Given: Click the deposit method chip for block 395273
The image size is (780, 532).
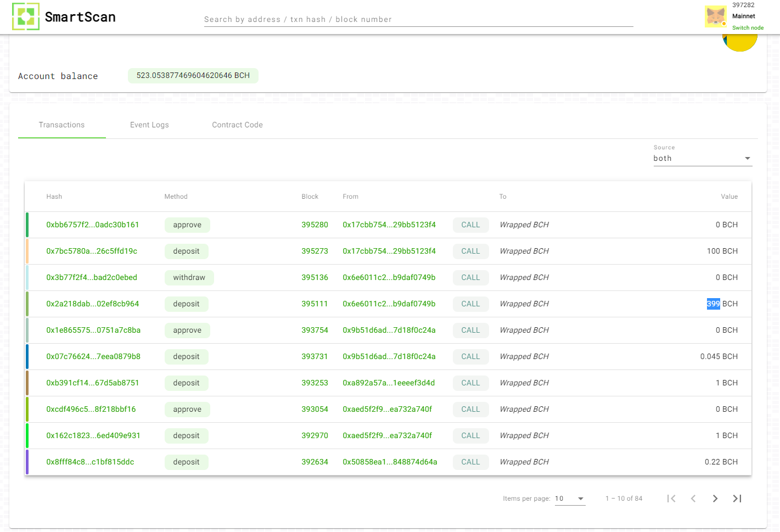Looking at the screenshot, I should pos(187,251).
